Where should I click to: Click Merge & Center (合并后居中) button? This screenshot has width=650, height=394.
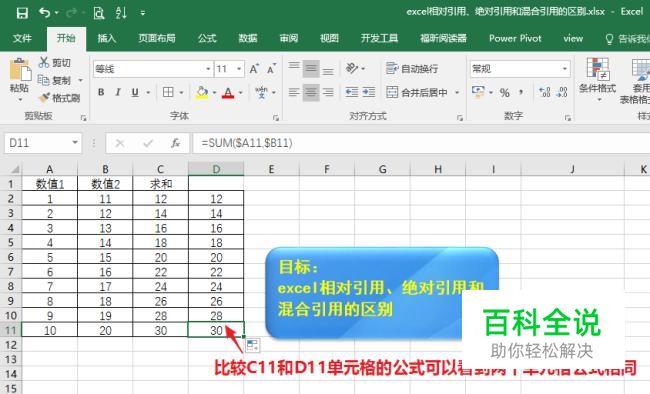[417, 92]
